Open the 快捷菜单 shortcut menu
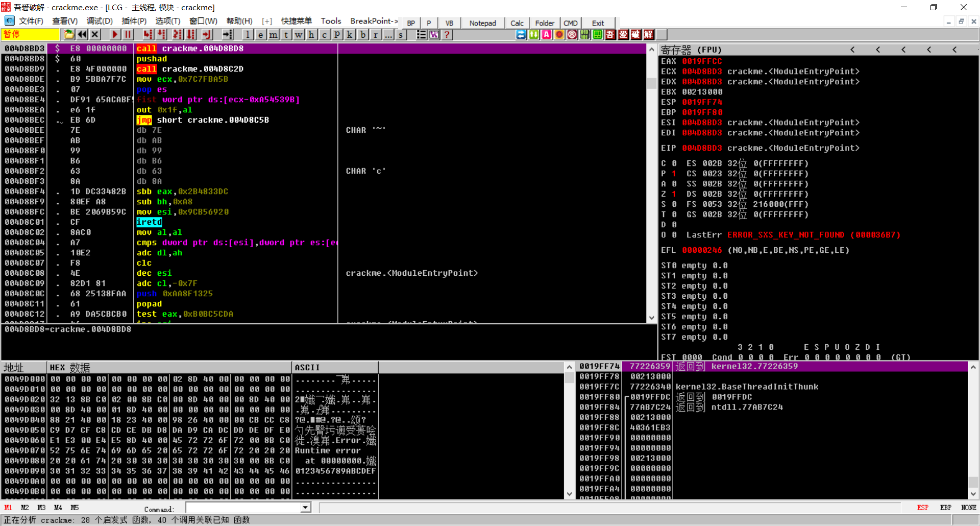The height and width of the screenshot is (526, 980). point(296,21)
